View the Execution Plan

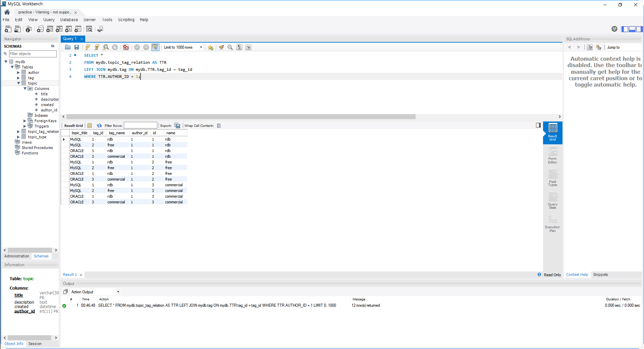[552, 223]
